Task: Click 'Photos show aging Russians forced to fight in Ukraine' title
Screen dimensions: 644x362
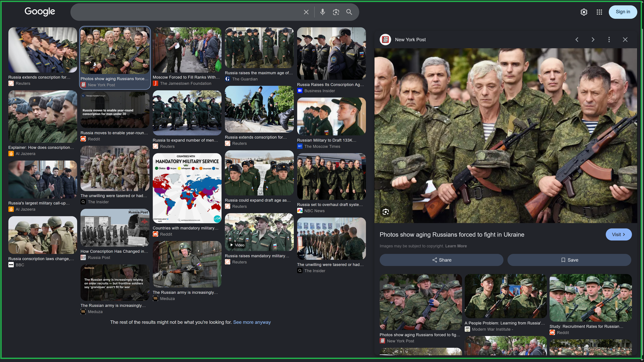Action: click(x=452, y=235)
